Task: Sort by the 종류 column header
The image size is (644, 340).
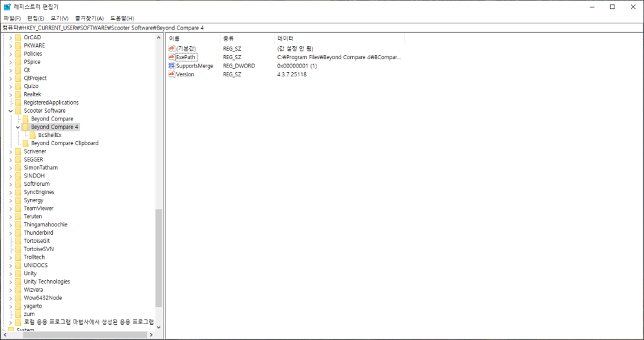Action: [x=247, y=39]
